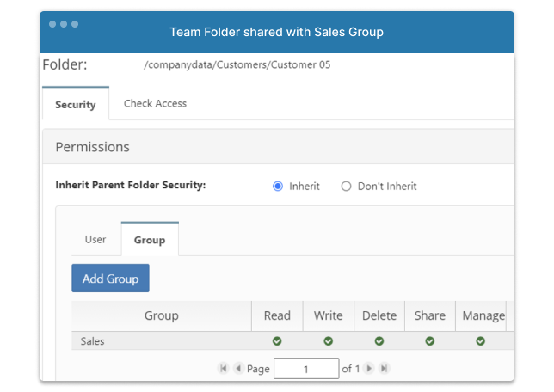Toggle Share permission checkmark for Sales
This screenshot has height=392, width=554.
coord(429,340)
